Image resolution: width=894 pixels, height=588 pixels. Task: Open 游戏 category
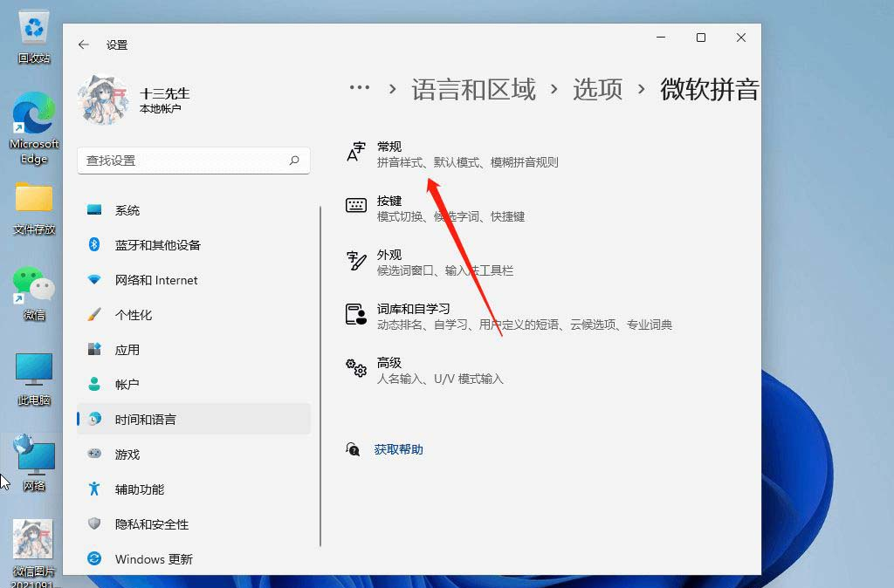pos(194,455)
